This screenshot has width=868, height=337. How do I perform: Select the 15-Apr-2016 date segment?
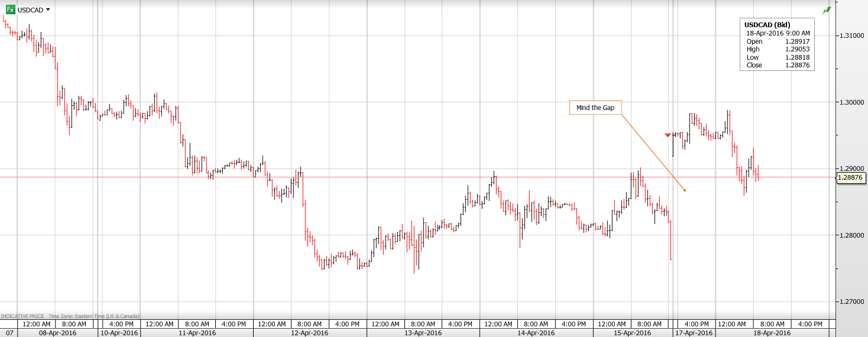tap(633, 333)
